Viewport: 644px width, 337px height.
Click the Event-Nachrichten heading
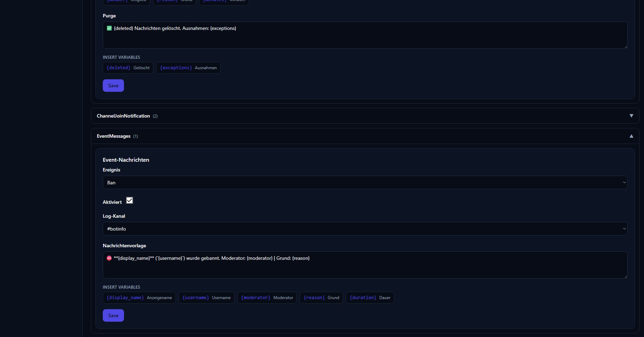[x=126, y=160]
